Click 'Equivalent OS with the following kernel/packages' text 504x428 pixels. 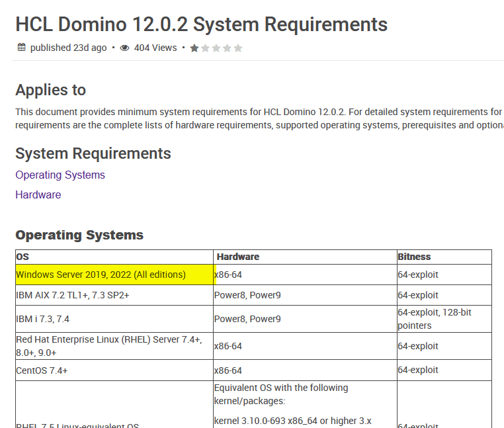(281, 394)
